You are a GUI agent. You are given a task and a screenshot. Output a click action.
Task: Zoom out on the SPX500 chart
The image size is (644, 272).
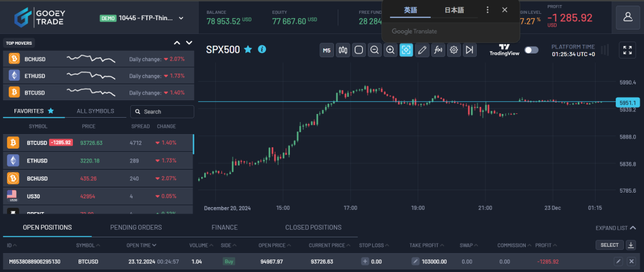[374, 50]
